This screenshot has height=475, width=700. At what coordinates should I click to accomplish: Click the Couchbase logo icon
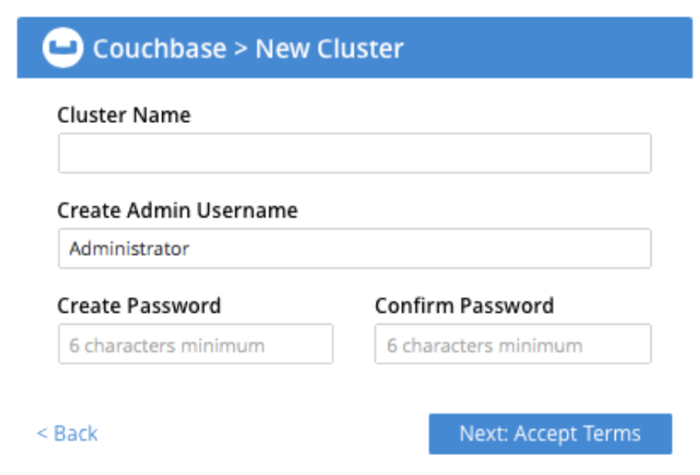pyautogui.click(x=62, y=48)
